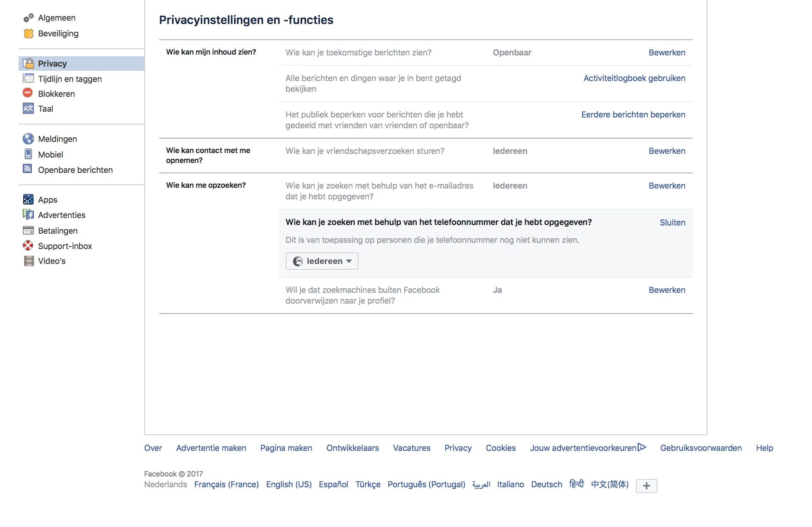Click the Mobiel mobile icon

(x=29, y=154)
